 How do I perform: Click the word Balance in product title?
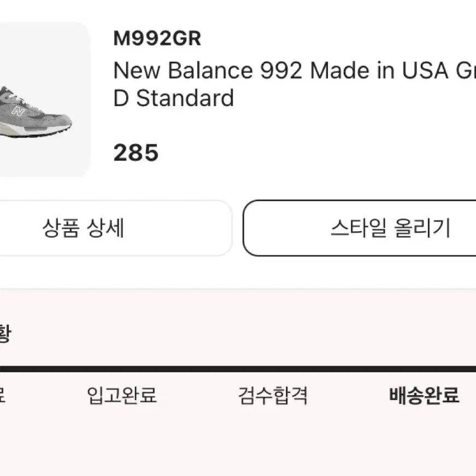pos(210,70)
